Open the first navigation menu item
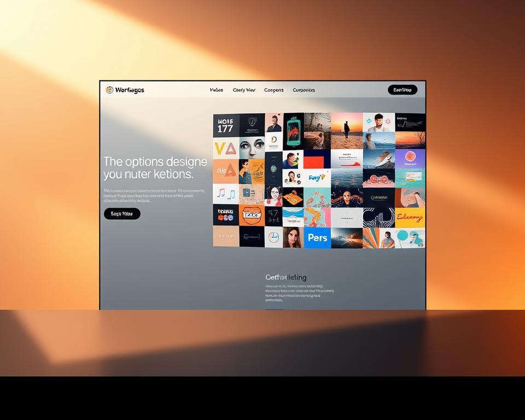The image size is (525, 420). pos(216,90)
